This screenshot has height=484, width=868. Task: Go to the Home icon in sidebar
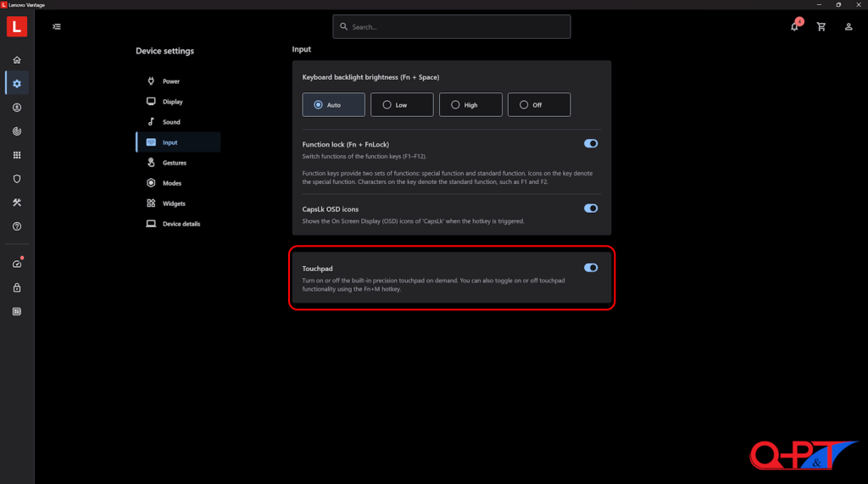17,60
